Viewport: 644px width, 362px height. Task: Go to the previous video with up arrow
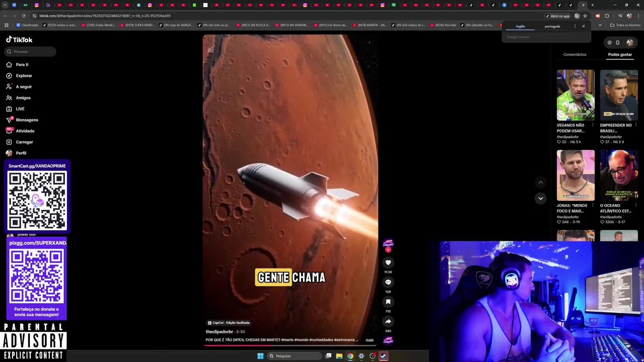pos(540,183)
